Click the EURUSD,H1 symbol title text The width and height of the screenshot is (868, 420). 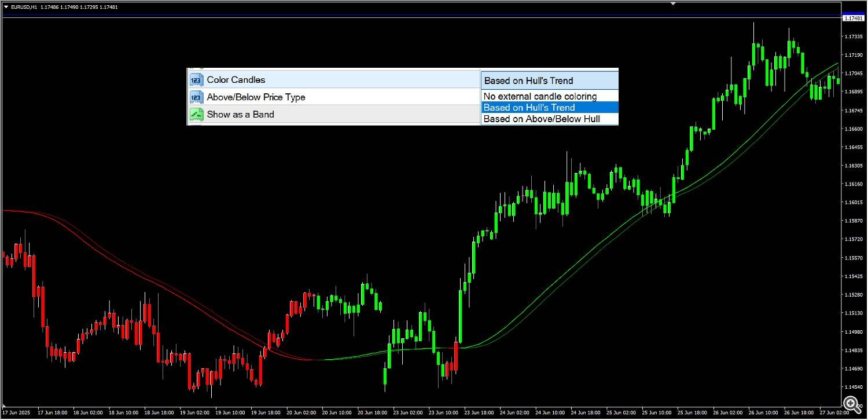pos(24,7)
